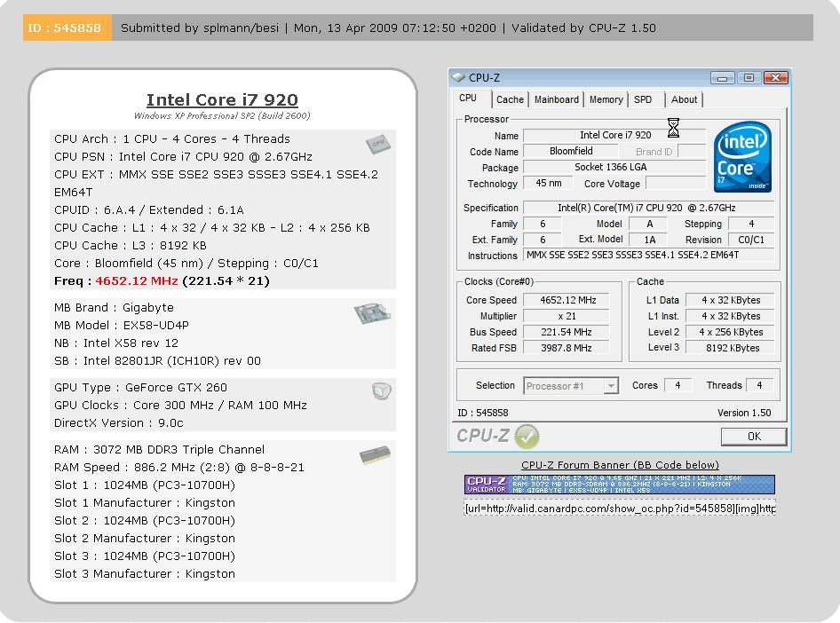Click the CPU-Z Forum Banner link
The image size is (840, 623).
coord(620,465)
